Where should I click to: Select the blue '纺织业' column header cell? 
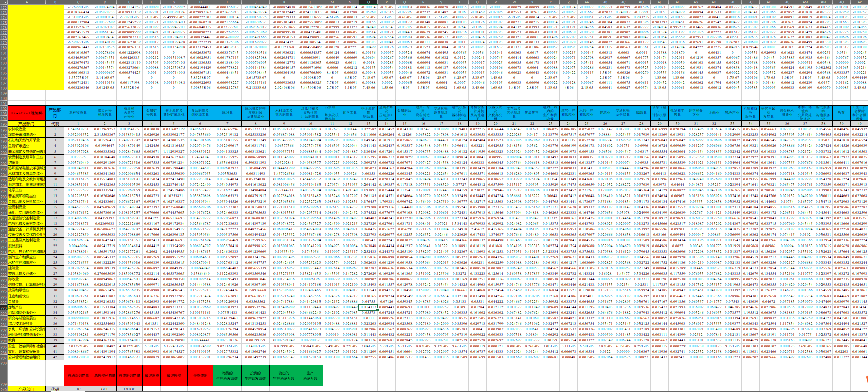[227, 113]
